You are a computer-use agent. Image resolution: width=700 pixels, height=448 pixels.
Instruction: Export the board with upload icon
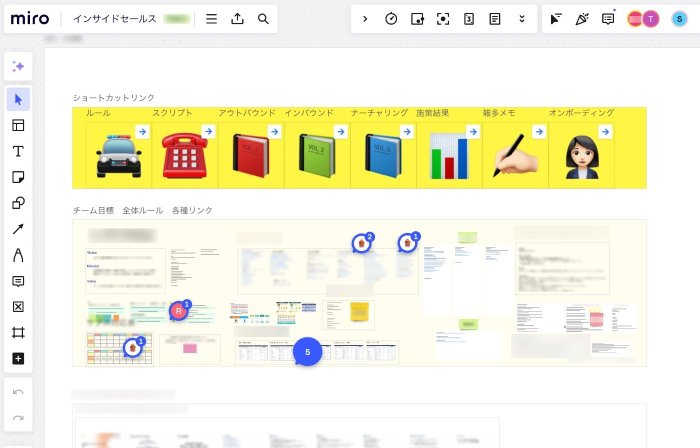[237, 19]
